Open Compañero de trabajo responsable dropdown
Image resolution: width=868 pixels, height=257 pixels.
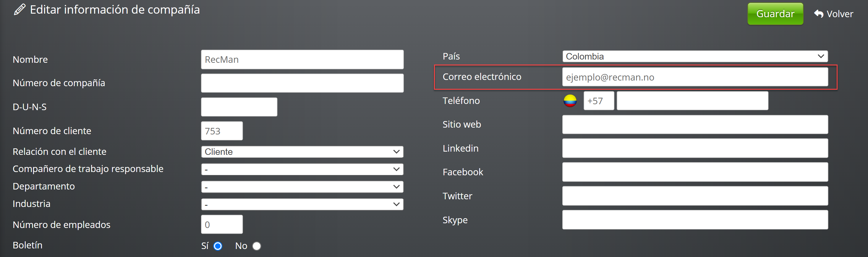pos(302,169)
